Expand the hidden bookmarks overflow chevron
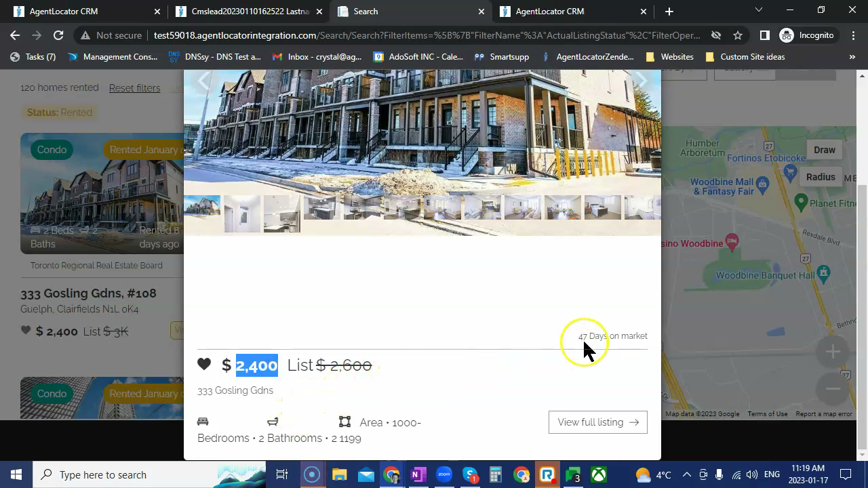Viewport: 868px width, 488px height. click(852, 57)
